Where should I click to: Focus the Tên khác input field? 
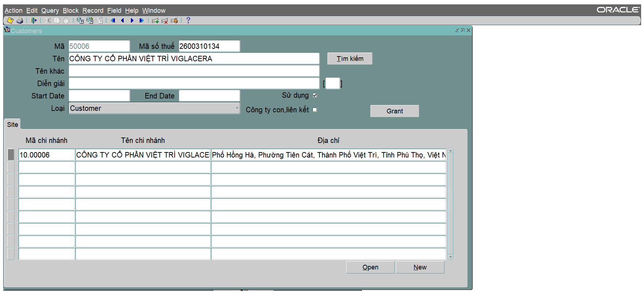point(194,71)
